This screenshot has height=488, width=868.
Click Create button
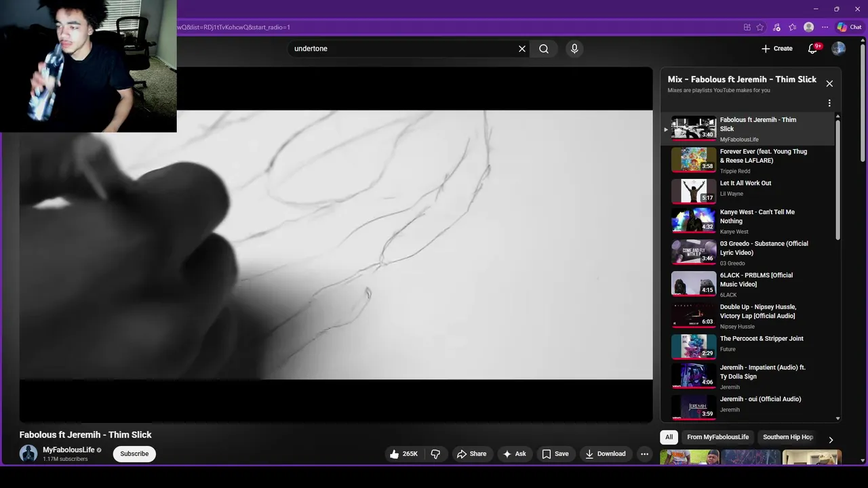tap(776, 49)
